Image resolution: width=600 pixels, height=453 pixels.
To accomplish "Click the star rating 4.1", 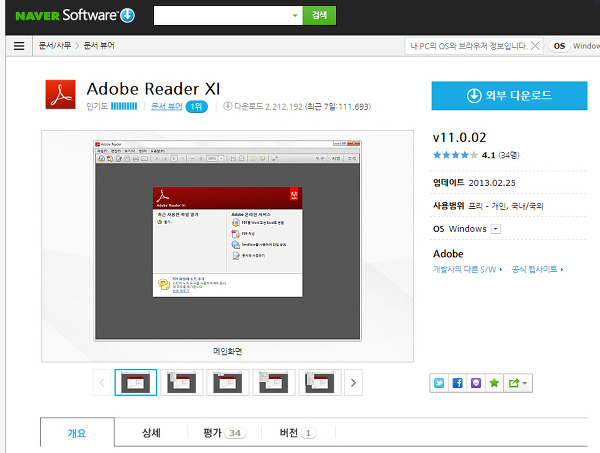I will (x=476, y=155).
